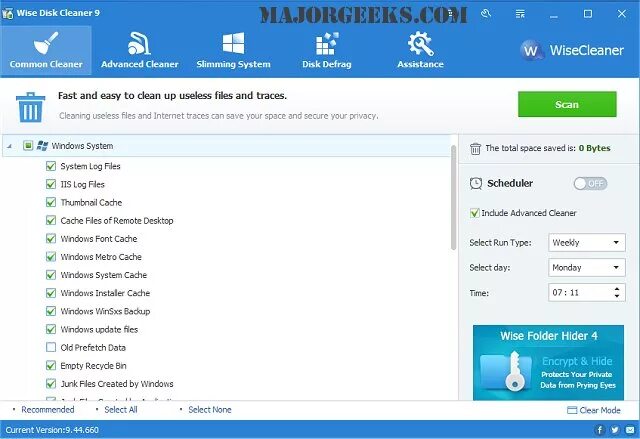Click the Recommended link
The height and width of the screenshot is (439, 640).
[48, 410]
